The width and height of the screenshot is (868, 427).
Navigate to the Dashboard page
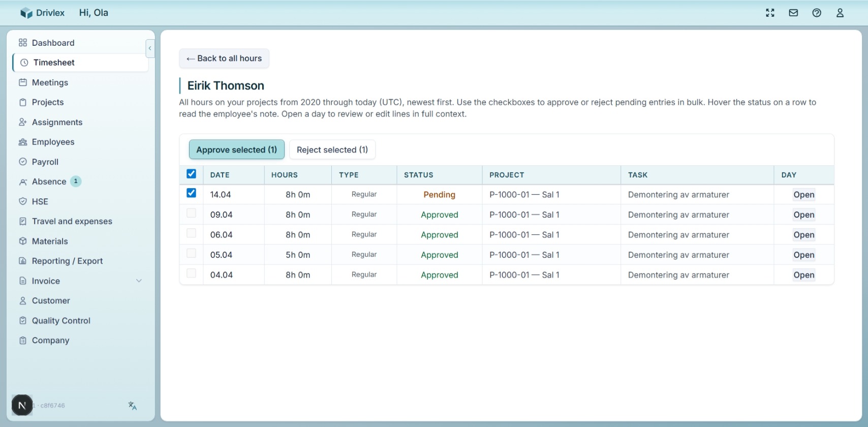pos(53,43)
